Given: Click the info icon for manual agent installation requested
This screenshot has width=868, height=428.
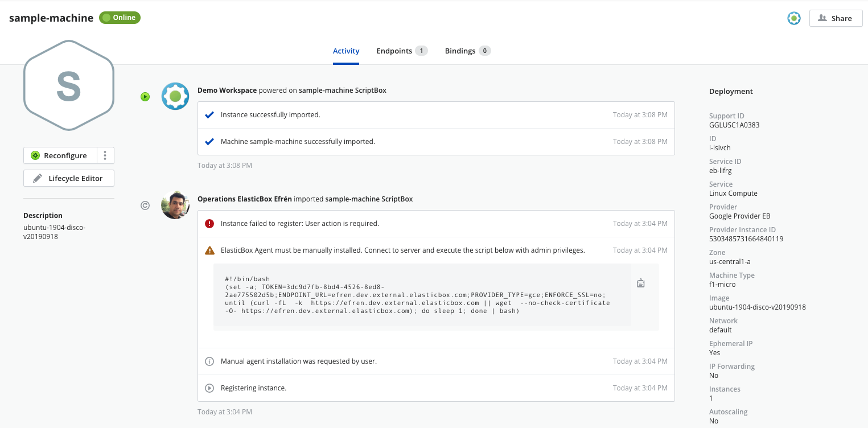Looking at the screenshot, I should click(x=209, y=361).
